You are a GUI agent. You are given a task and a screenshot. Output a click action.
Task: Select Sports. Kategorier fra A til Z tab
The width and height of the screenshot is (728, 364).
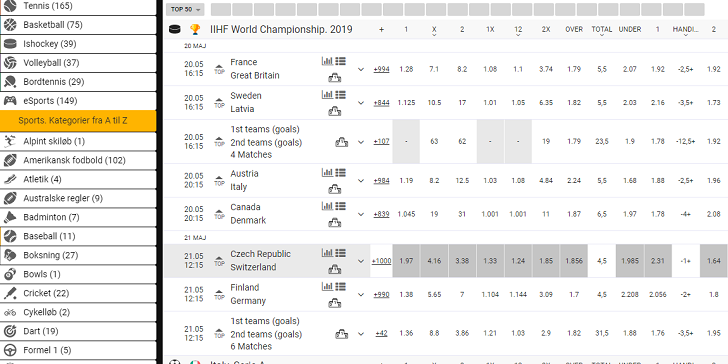coord(78,121)
